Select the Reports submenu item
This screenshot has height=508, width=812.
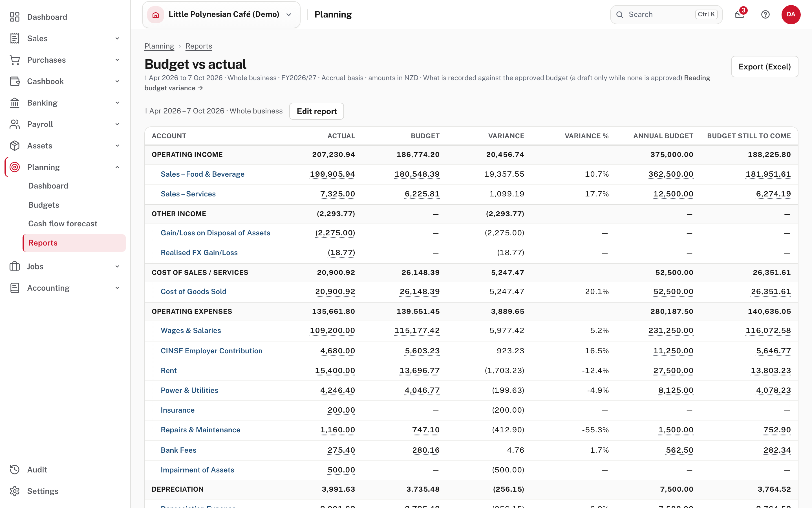[x=74, y=243]
